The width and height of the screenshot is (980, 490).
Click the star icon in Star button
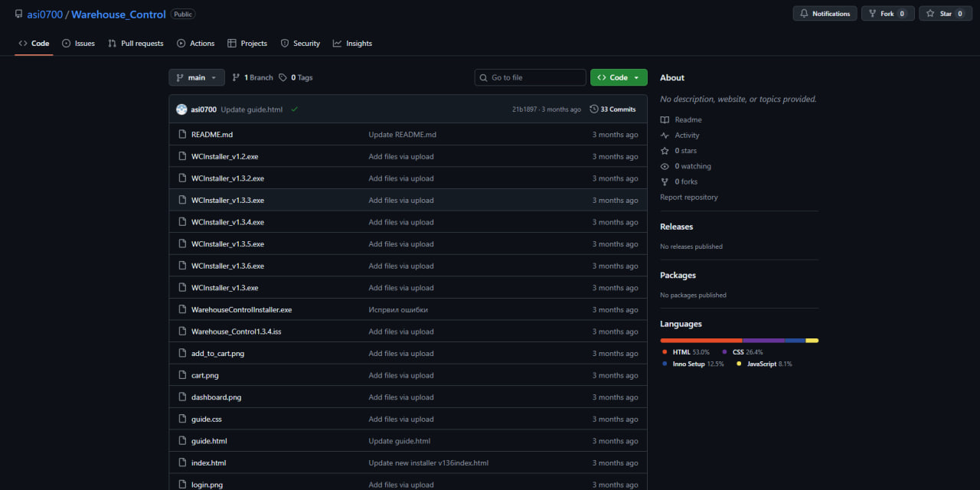point(930,14)
